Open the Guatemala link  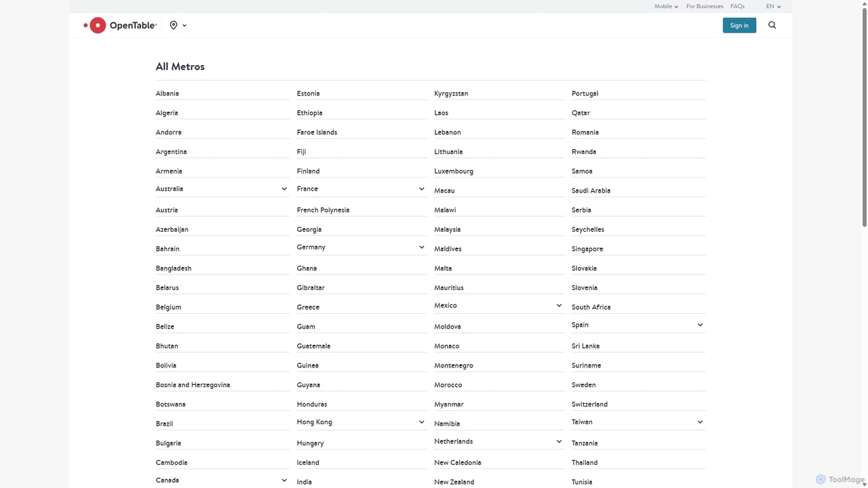(x=313, y=346)
